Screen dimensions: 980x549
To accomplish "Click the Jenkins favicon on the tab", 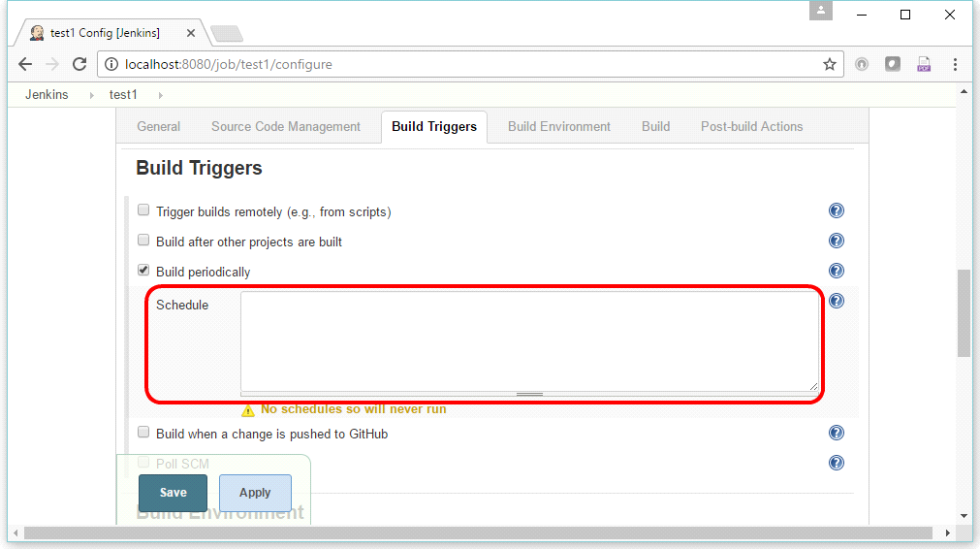I will point(37,33).
